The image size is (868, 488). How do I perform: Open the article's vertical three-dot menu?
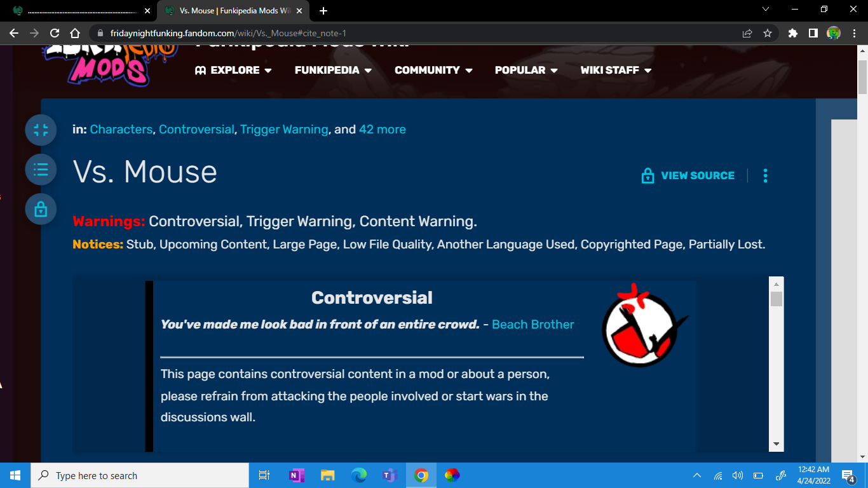coord(766,175)
